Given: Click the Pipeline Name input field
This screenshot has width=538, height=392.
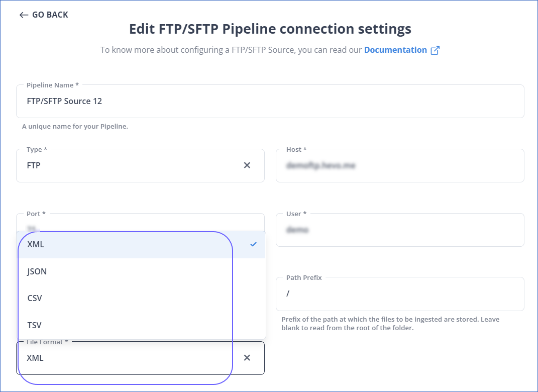Looking at the screenshot, I should point(270,102).
